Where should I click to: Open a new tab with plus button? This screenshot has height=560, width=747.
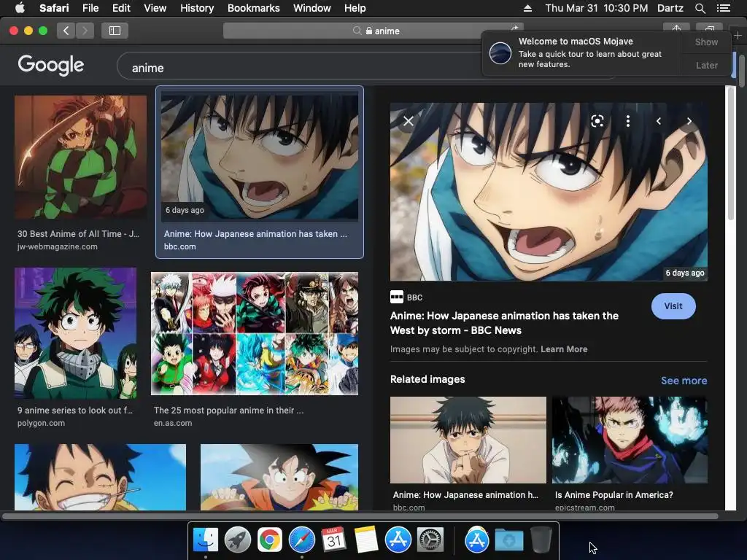738,35
